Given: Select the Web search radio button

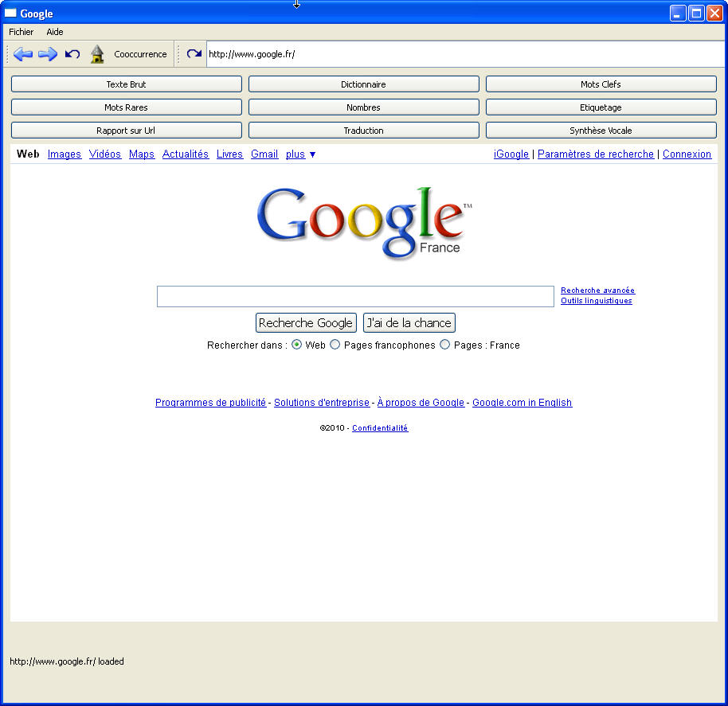Looking at the screenshot, I should click(x=296, y=345).
